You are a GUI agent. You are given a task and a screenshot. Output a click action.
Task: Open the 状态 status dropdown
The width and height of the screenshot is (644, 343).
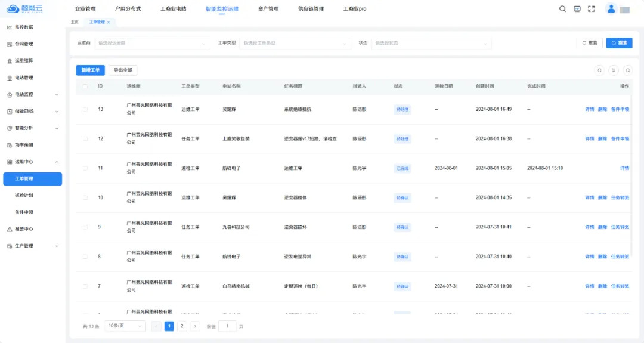tap(431, 43)
